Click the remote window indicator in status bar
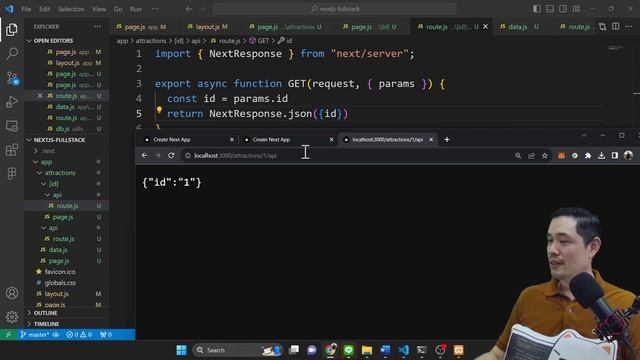Viewport: 640px width, 360px height. (x=9, y=335)
